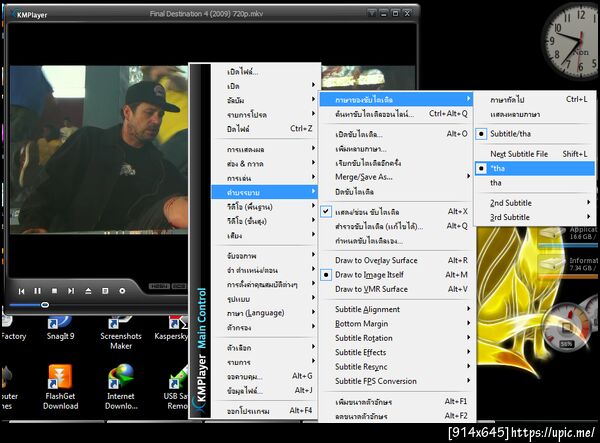Screen dimensions: 600x443
Task: Click the seek bar handle
Action: (x=45, y=305)
